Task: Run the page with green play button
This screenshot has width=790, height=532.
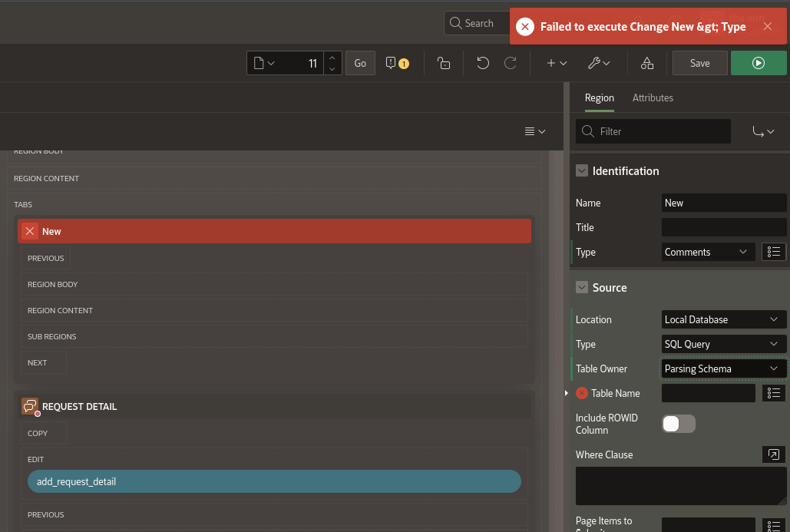Action: (759, 63)
